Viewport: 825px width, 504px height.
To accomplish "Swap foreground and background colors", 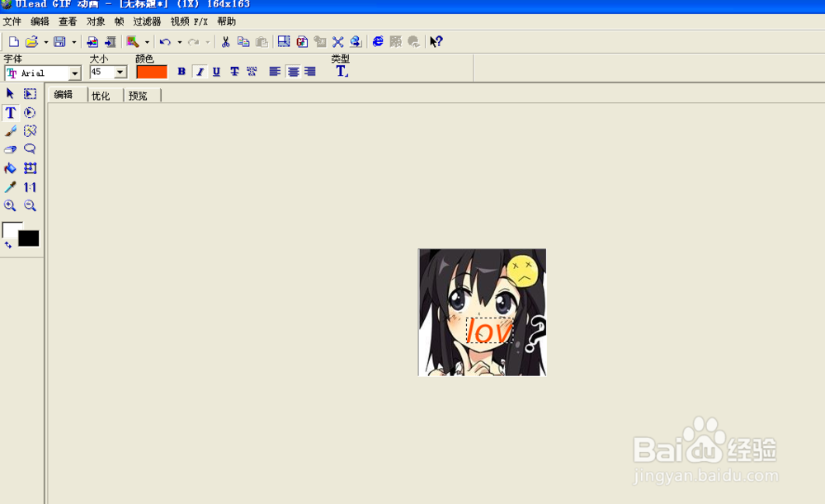I will 8,245.
